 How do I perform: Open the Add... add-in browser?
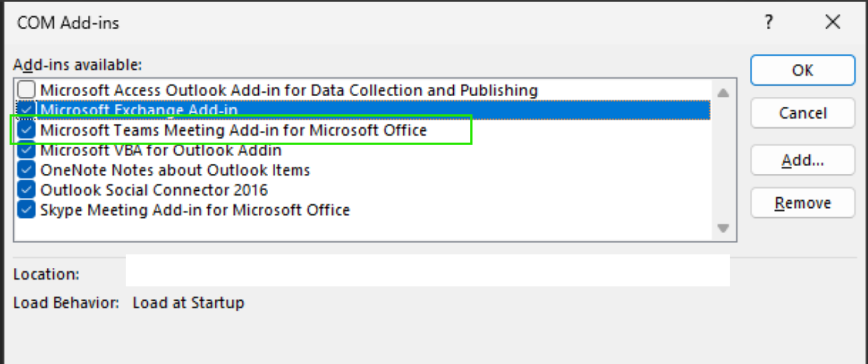click(803, 160)
